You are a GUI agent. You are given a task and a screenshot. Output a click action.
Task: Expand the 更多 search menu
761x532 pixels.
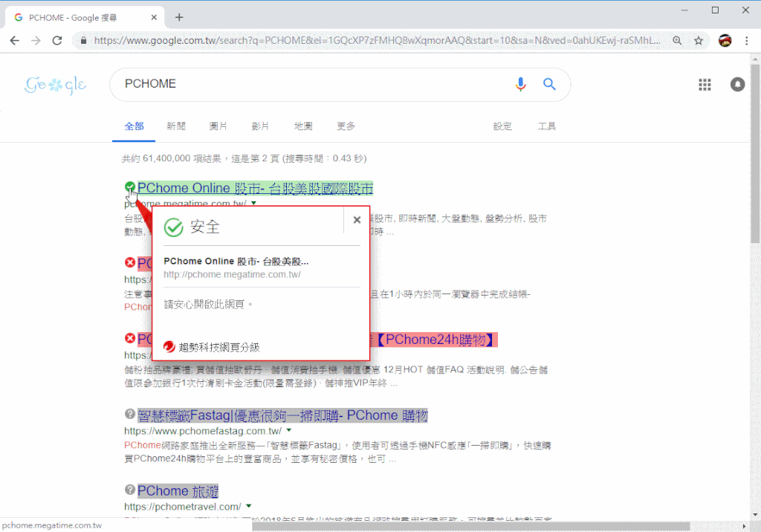point(346,126)
